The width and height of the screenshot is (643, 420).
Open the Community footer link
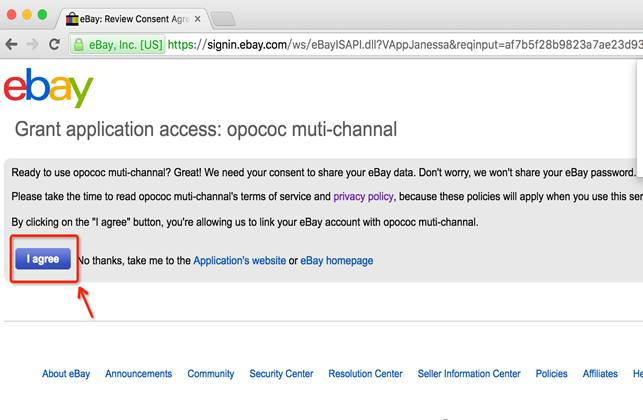coord(211,374)
